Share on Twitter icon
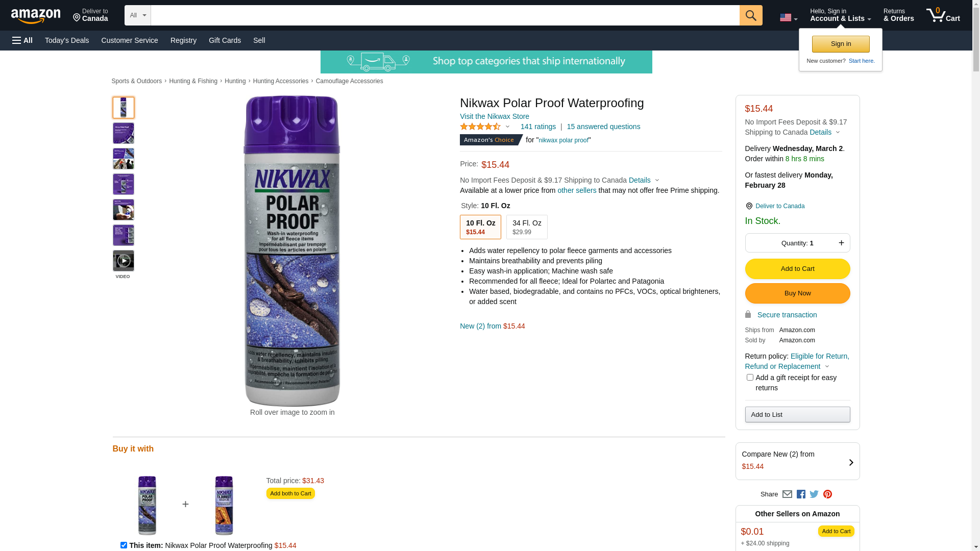 pyautogui.click(x=814, y=494)
